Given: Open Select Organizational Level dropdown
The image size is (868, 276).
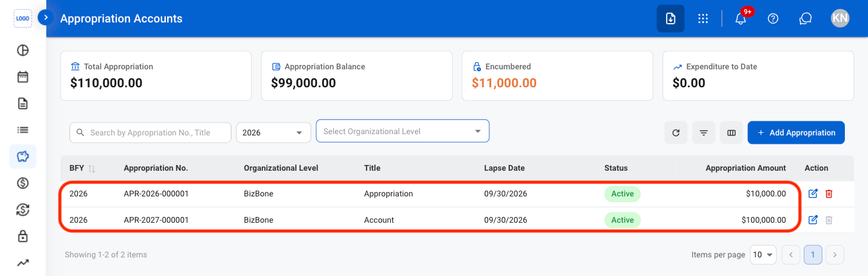Looking at the screenshot, I should (402, 131).
